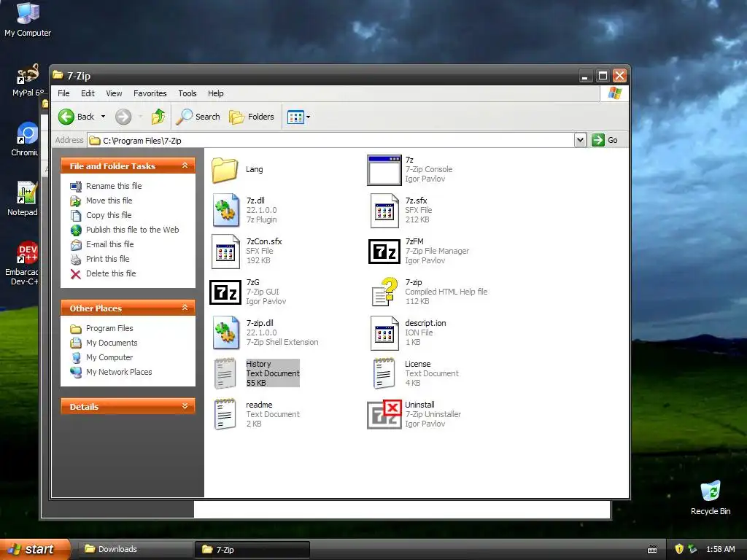Click E-mail this file
Image resolution: width=747 pixels, height=560 pixels.
(x=109, y=244)
